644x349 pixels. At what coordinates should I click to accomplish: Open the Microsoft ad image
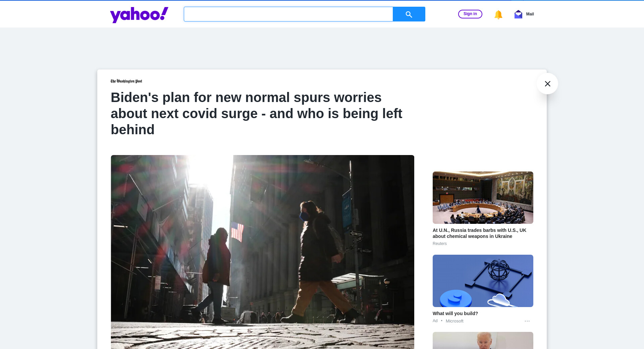coord(483,281)
